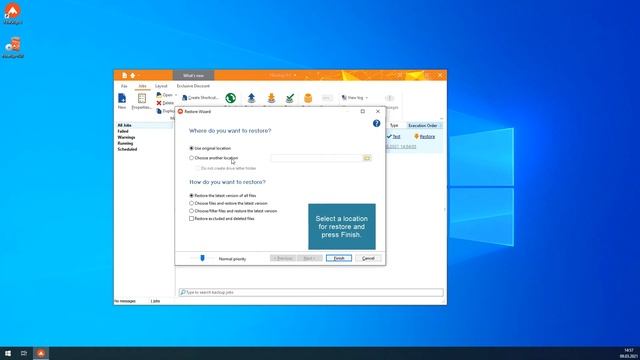Click the Backup4all desktop shortcut icon
The image size is (640, 360).
[13, 11]
